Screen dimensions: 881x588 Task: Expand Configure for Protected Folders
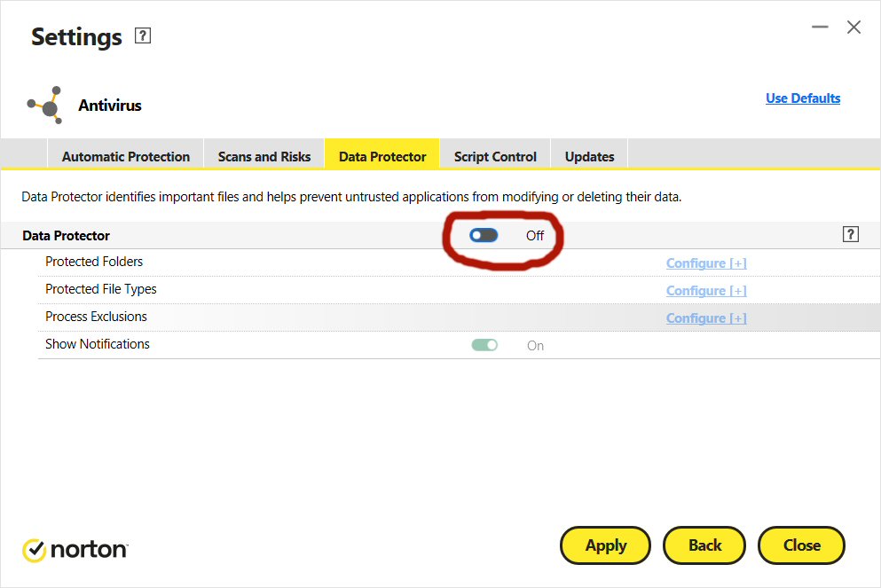pos(706,263)
